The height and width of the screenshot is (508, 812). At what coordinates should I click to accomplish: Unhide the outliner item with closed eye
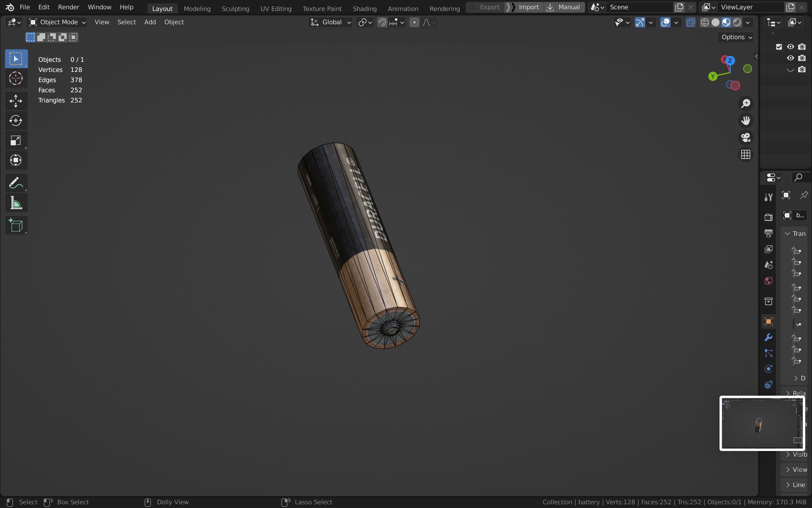791,69
